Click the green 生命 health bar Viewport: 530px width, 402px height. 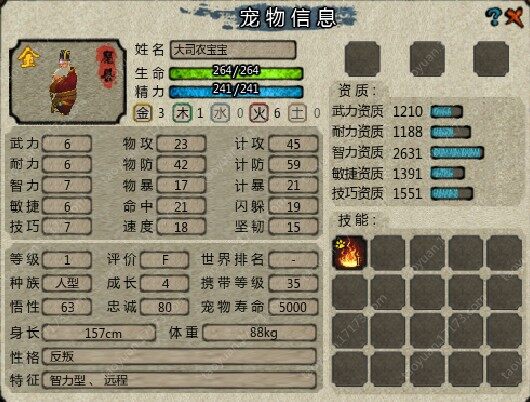tap(236, 73)
